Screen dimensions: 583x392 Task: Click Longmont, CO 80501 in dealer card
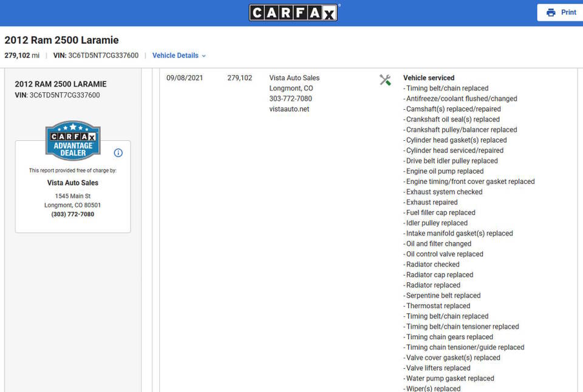(x=72, y=205)
